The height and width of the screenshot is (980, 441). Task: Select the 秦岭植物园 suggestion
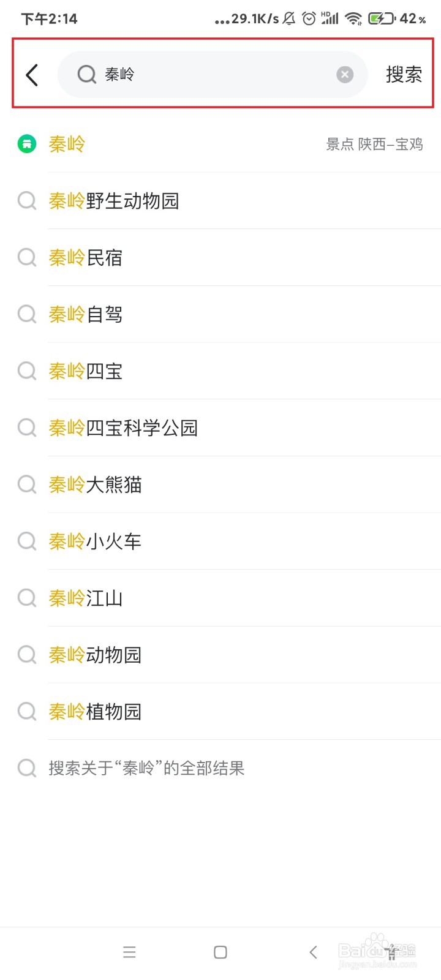coord(95,712)
